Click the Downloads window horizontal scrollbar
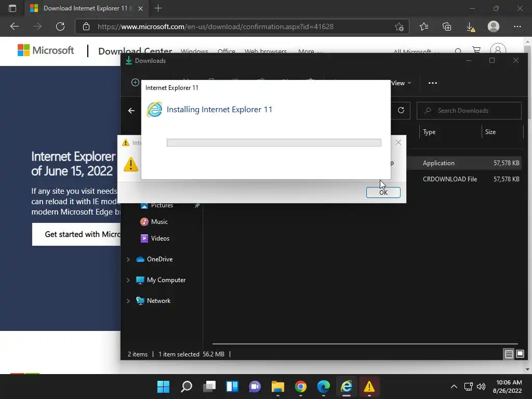Screen dimensions: 532x399 [x=365, y=344]
